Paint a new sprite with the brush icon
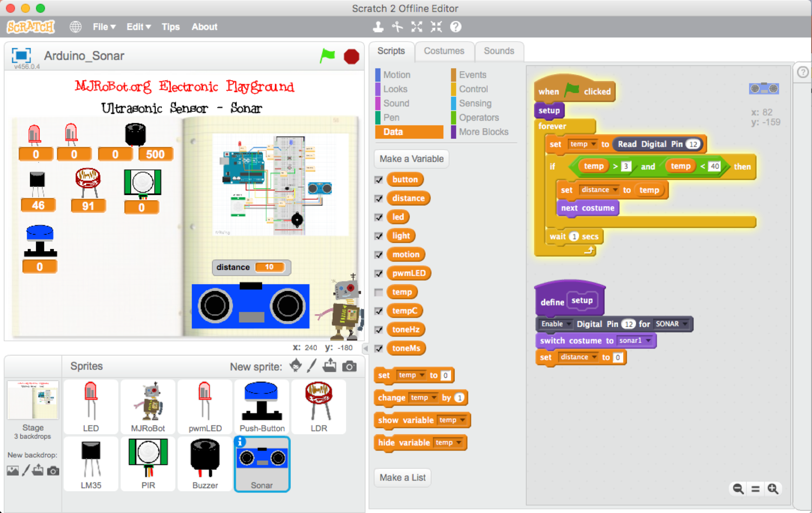 (x=310, y=366)
